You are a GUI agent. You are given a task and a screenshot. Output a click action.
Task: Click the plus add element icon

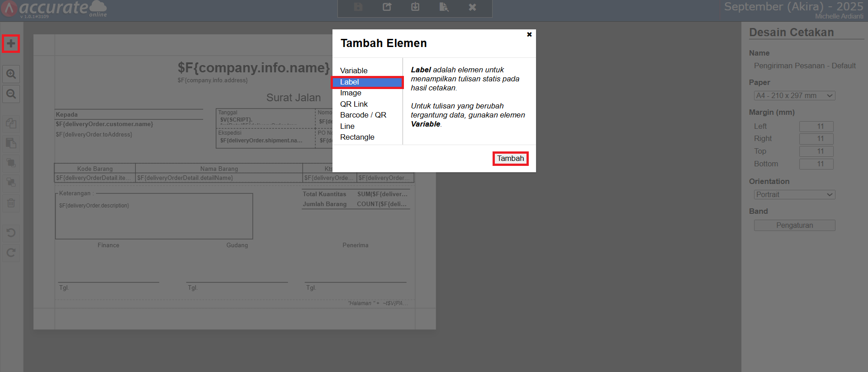tap(11, 44)
